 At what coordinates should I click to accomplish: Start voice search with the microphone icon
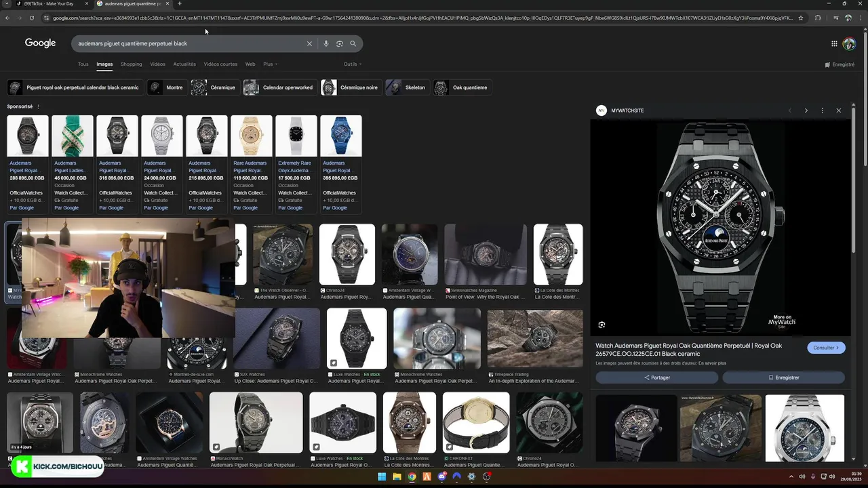pyautogui.click(x=325, y=43)
